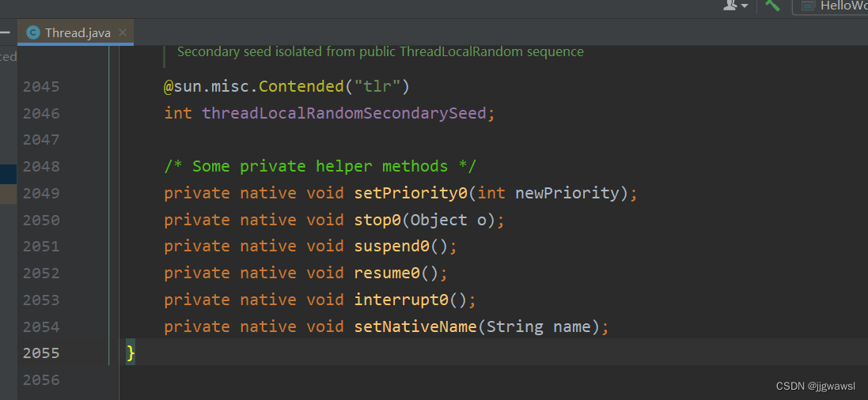This screenshot has width=868, height=400.
Task: Click line number 2056 in the gutter
Action: (x=41, y=380)
